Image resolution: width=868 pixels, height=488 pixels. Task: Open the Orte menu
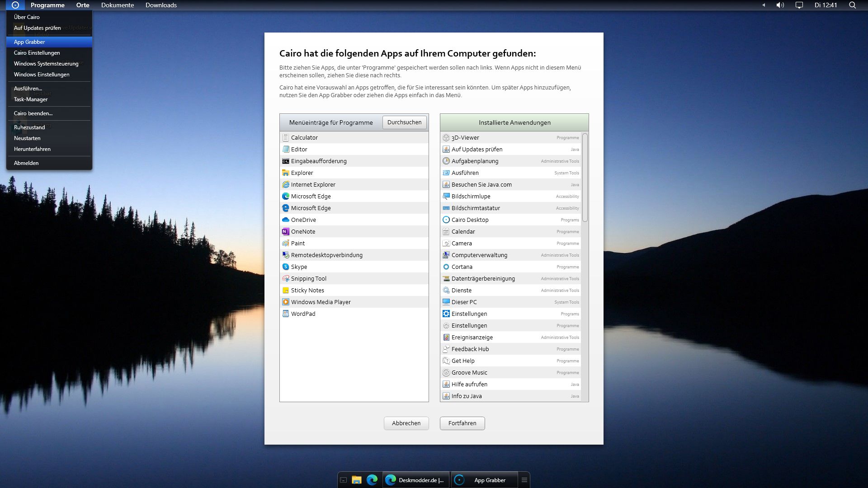click(x=83, y=5)
